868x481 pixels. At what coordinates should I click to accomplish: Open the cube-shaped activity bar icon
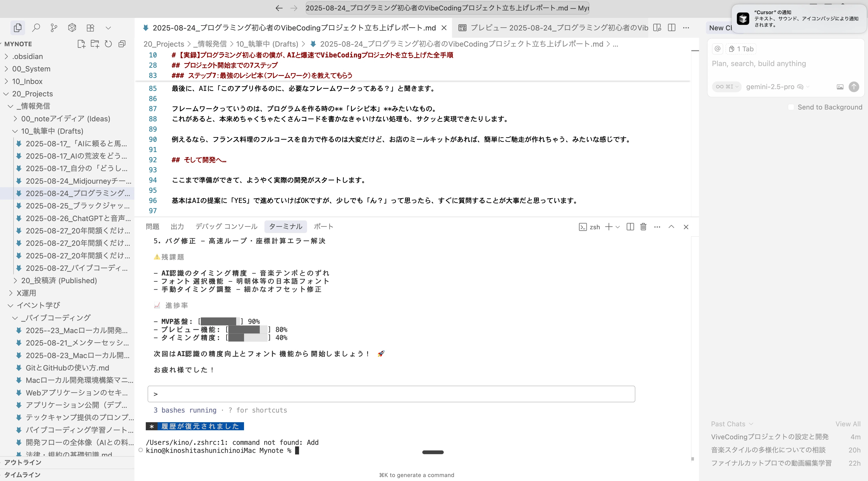(72, 28)
